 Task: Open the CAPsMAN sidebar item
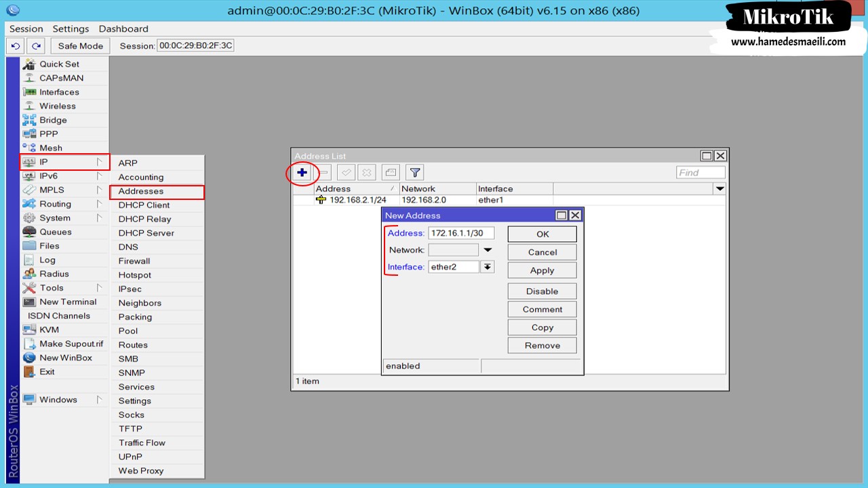64,78
